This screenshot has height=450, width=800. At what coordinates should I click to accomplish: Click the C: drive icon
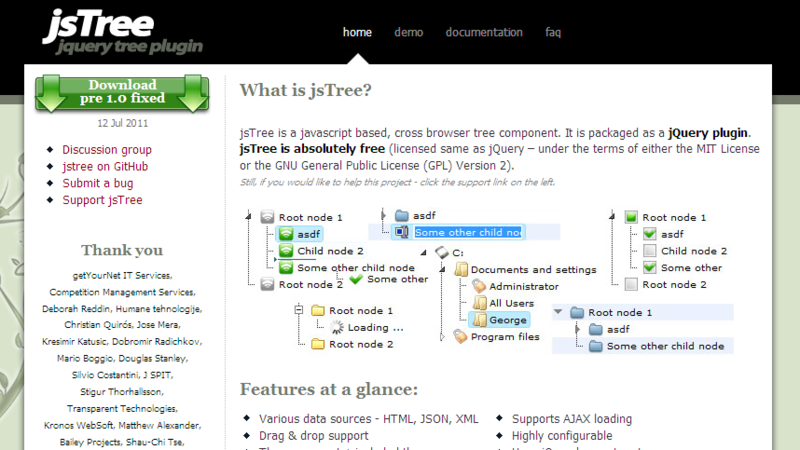click(442, 252)
